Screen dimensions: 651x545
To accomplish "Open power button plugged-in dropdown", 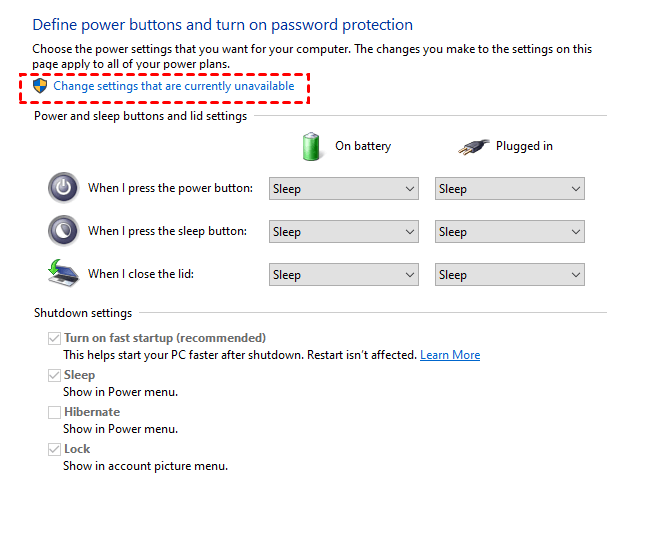I will point(510,189).
